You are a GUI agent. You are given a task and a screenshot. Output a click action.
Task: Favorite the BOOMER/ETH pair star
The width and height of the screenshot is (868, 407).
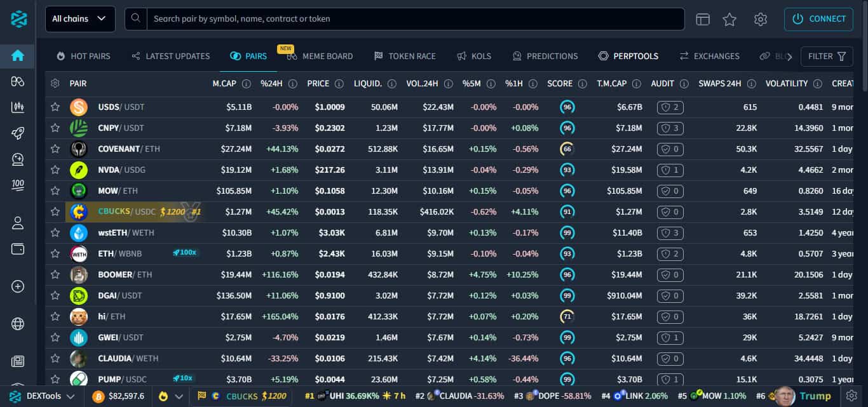click(x=55, y=275)
